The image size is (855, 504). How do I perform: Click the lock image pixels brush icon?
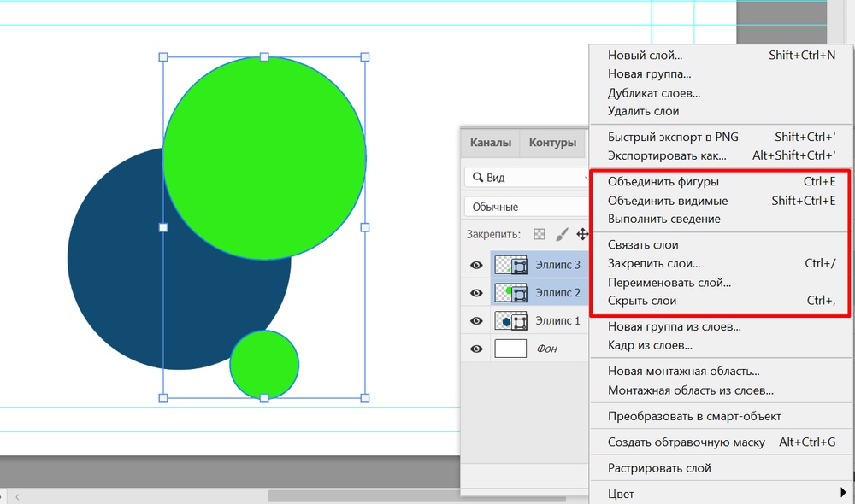click(x=562, y=234)
